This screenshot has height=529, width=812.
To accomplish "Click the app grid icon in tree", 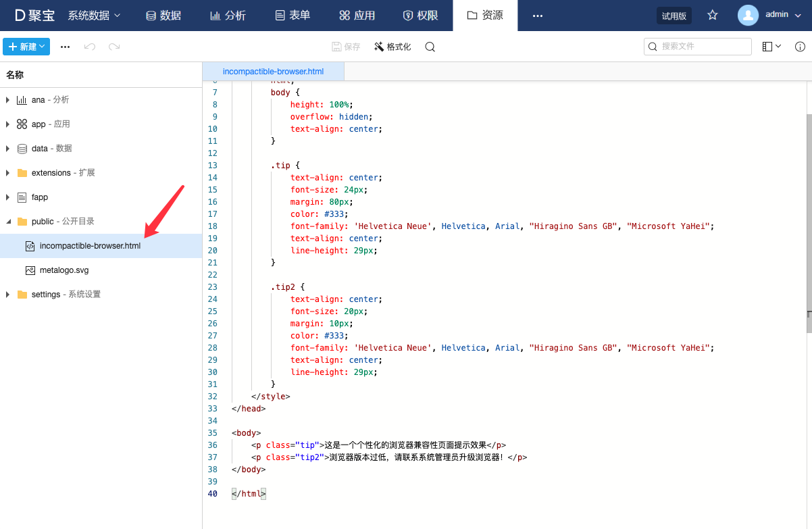I will [x=22, y=124].
